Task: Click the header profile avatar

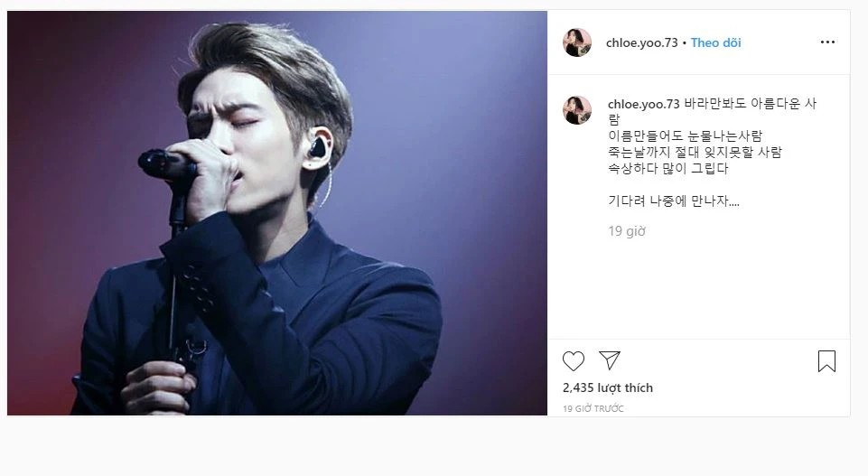Action: pyautogui.click(x=577, y=42)
